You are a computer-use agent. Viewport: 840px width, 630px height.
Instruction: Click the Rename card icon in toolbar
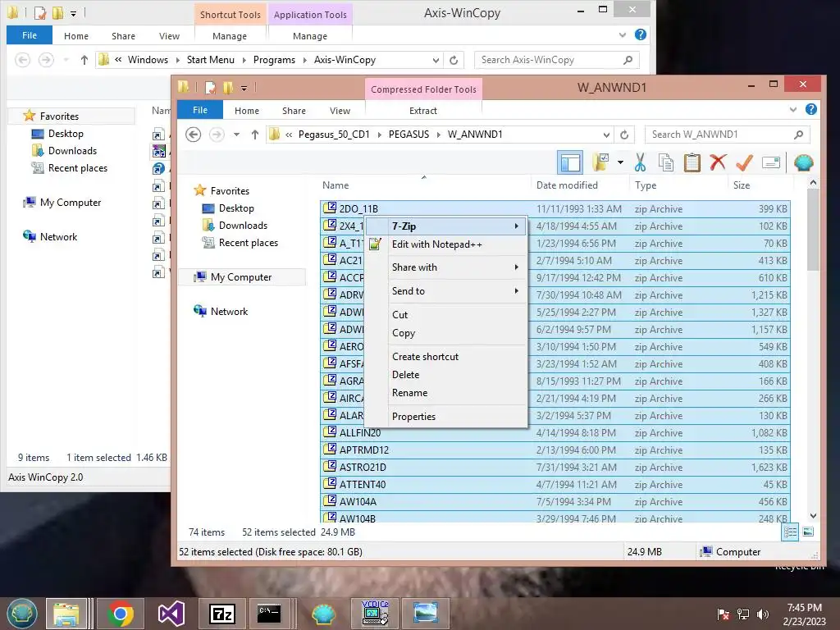[x=770, y=162]
